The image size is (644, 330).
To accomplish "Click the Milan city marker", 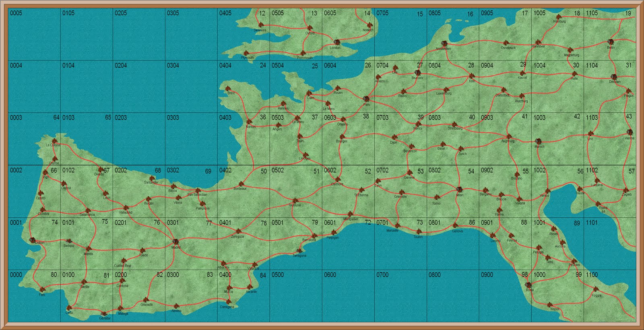I will pos(459,190).
